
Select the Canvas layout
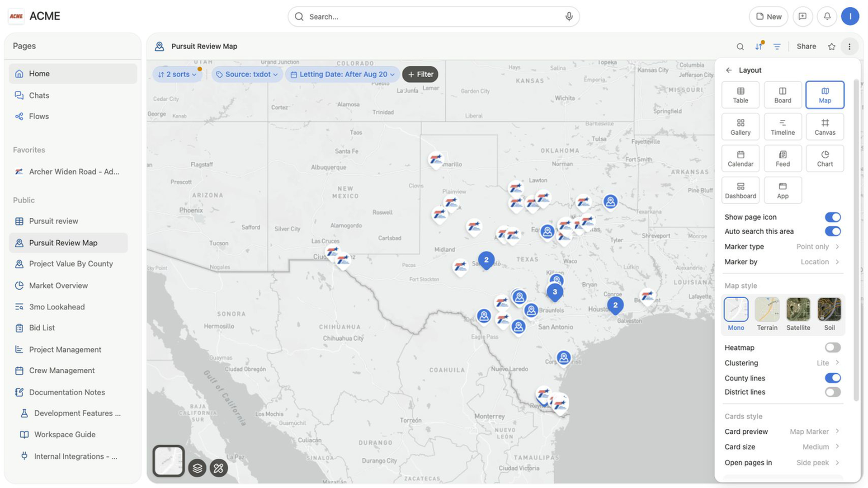coord(825,127)
